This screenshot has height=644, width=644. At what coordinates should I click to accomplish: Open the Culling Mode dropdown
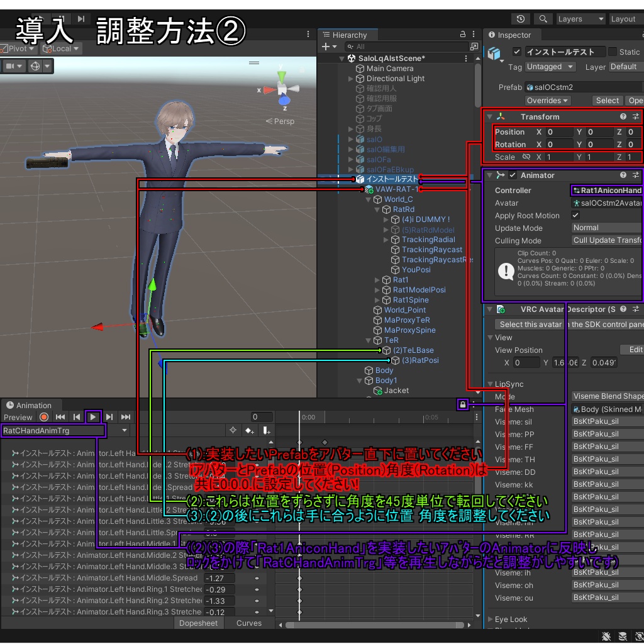click(x=608, y=240)
